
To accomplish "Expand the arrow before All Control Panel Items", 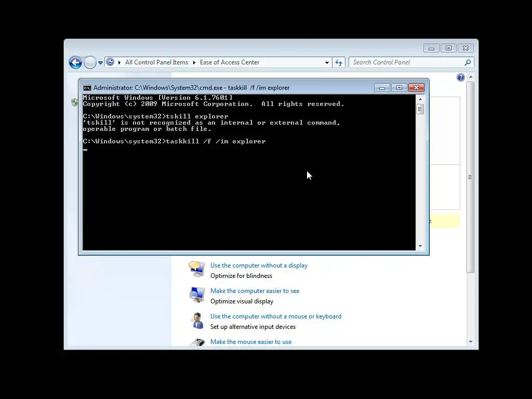I will pos(119,62).
